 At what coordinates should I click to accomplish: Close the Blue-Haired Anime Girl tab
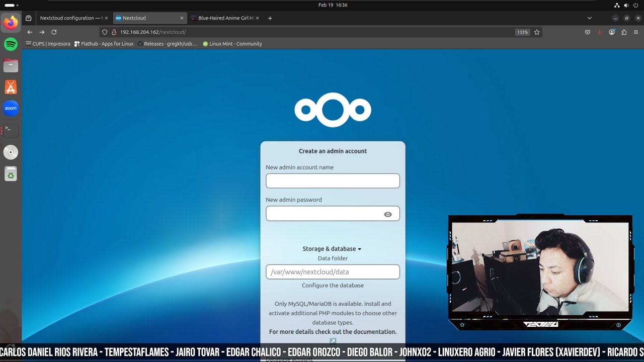click(x=257, y=18)
